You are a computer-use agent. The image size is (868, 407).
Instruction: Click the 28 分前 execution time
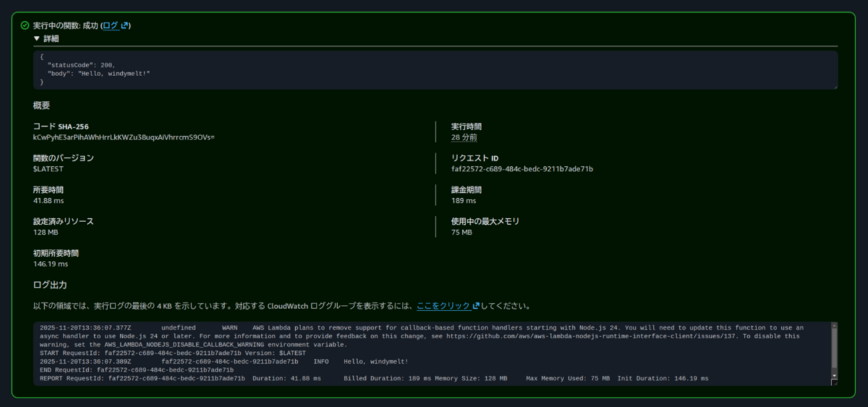(x=464, y=137)
